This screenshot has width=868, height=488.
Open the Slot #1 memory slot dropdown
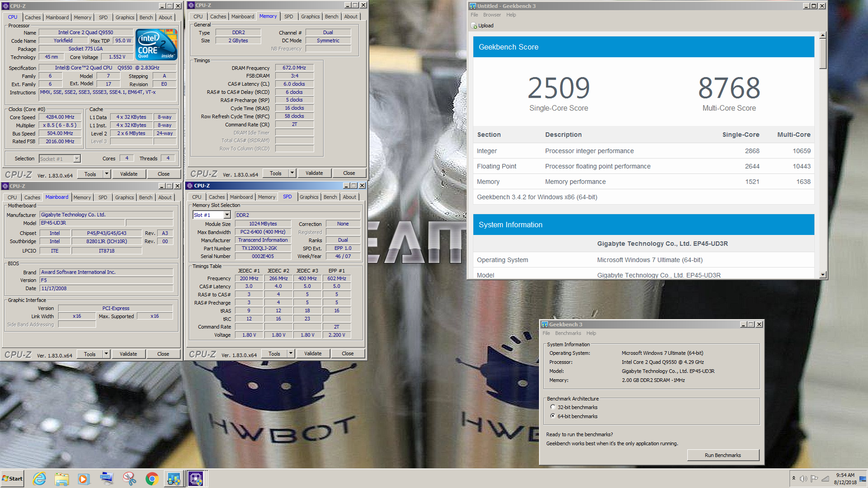226,215
